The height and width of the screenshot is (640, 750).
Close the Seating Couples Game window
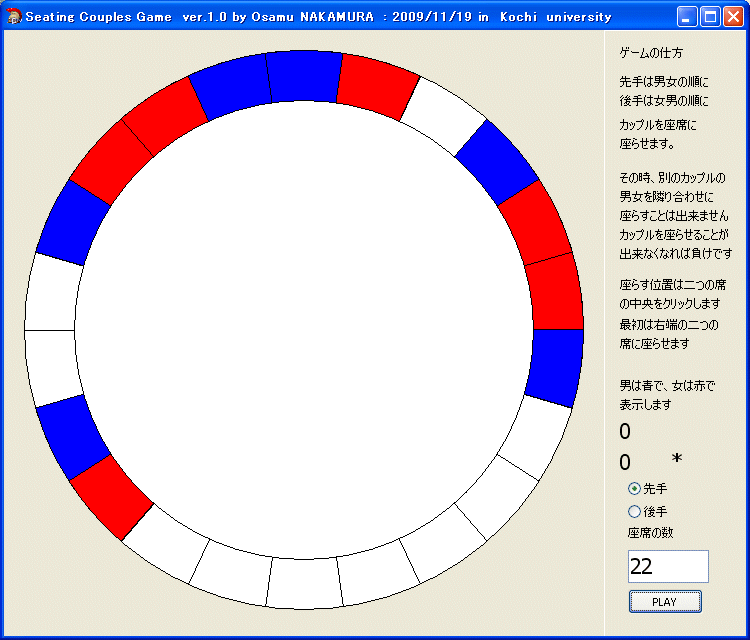[732, 17]
